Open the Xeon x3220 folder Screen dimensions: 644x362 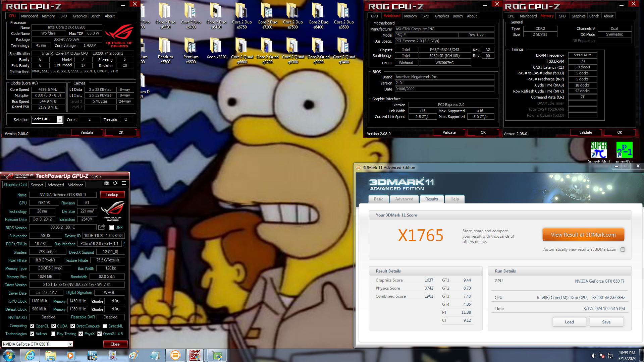[216, 49]
